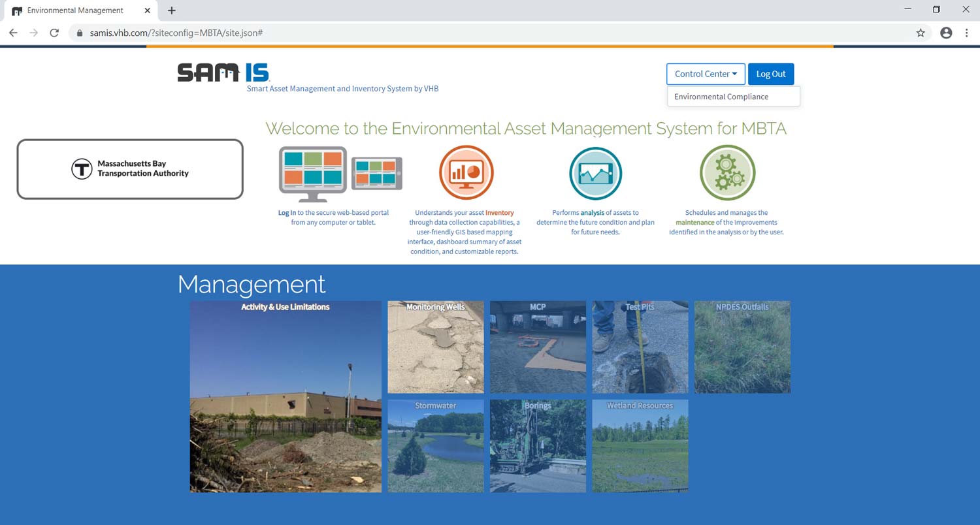The image size is (980, 525).
Task: Click the MBTA T logo box
Action: pos(130,169)
